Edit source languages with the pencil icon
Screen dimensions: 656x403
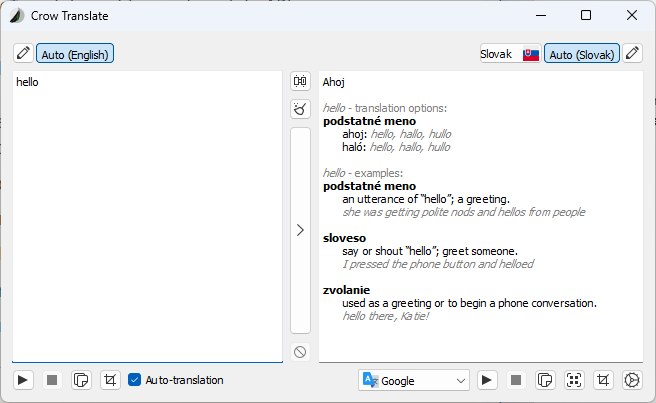click(23, 54)
